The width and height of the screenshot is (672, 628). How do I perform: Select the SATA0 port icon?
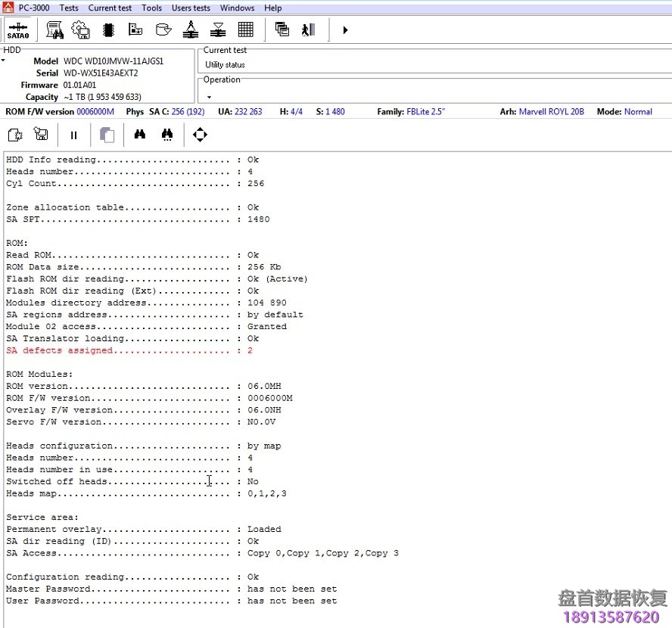(x=17, y=30)
